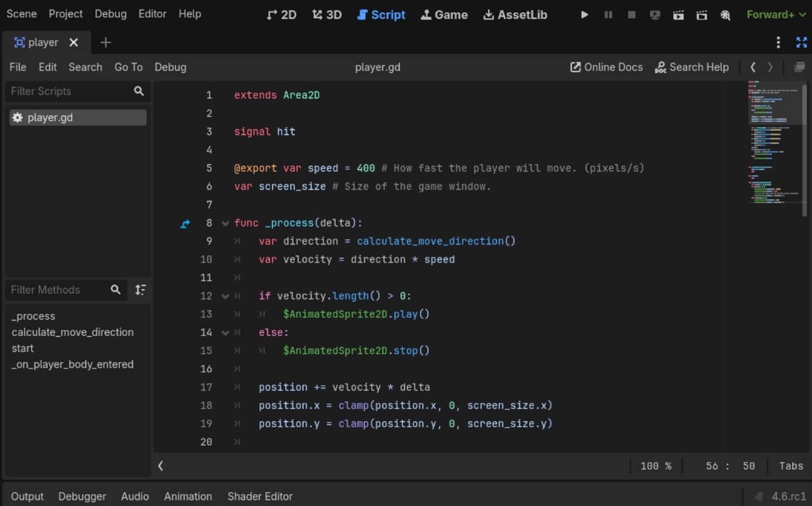Screen dimensions: 812x506
Task: Click the Pause running project icon
Action: pyautogui.click(x=608, y=14)
